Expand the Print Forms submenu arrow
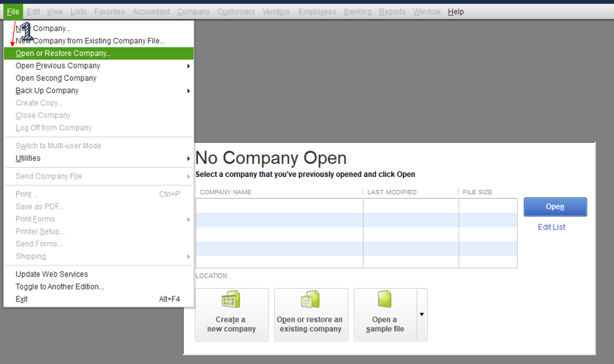614x364 pixels. pos(189,220)
